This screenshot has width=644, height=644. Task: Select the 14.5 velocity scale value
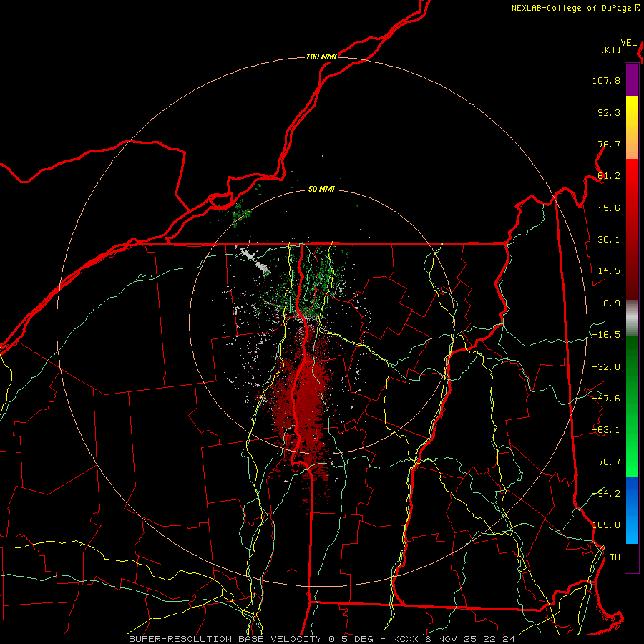pos(609,271)
